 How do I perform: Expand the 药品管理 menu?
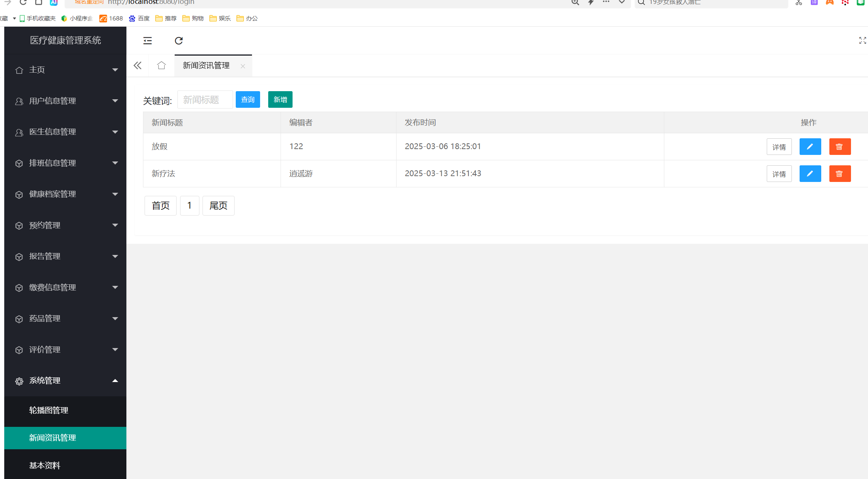[65, 318]
